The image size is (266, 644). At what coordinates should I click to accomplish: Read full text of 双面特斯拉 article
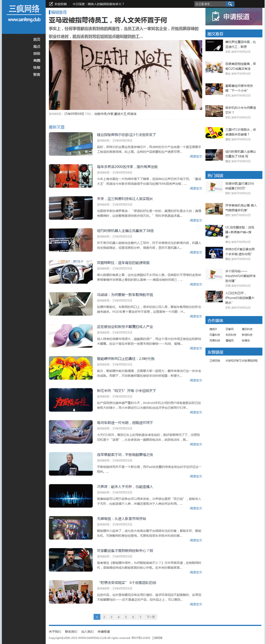[x=196, y=284]
